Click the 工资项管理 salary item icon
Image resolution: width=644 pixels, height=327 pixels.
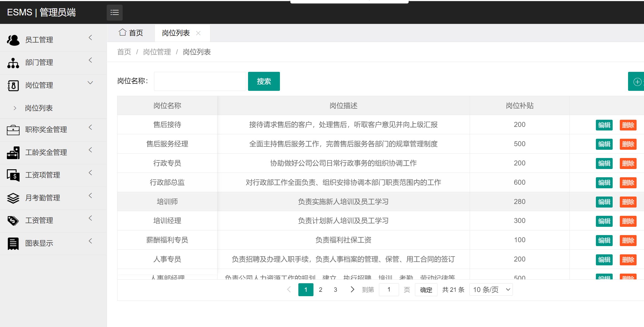coord(13,175)
